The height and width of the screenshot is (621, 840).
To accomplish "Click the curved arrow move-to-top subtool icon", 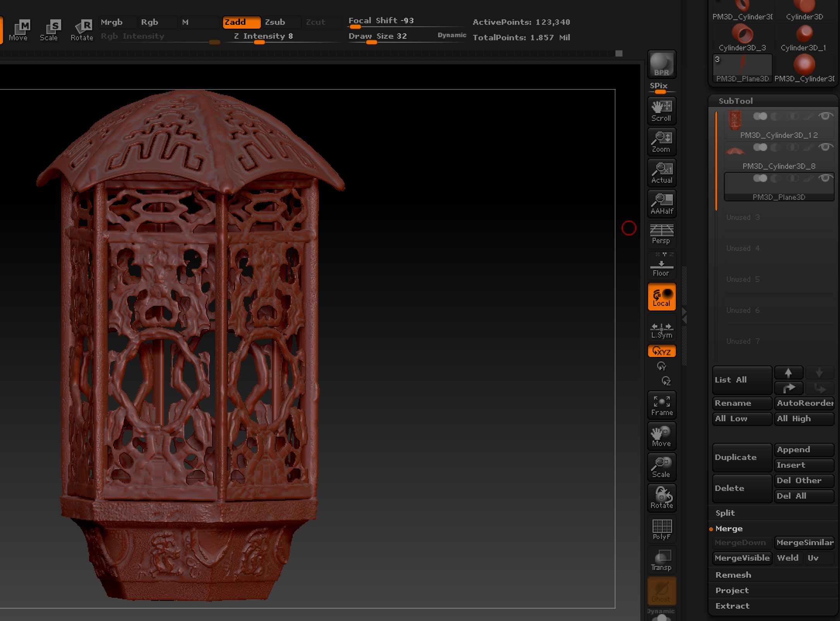I will pyautogui.click(x=789, y=388).
